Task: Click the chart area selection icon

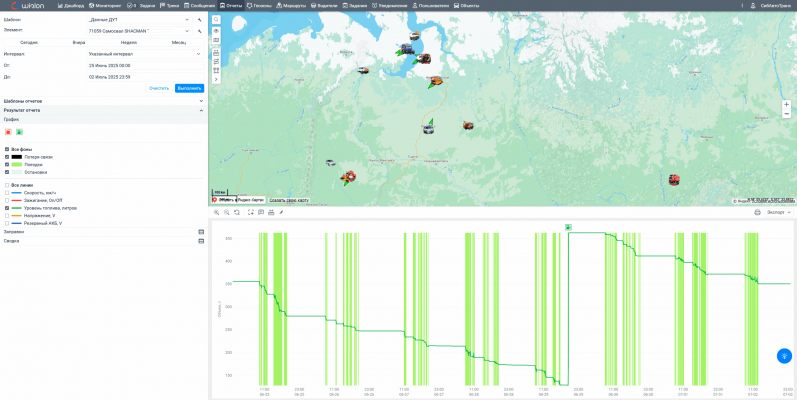Action: pyautogui.click(x=251, y=212)
